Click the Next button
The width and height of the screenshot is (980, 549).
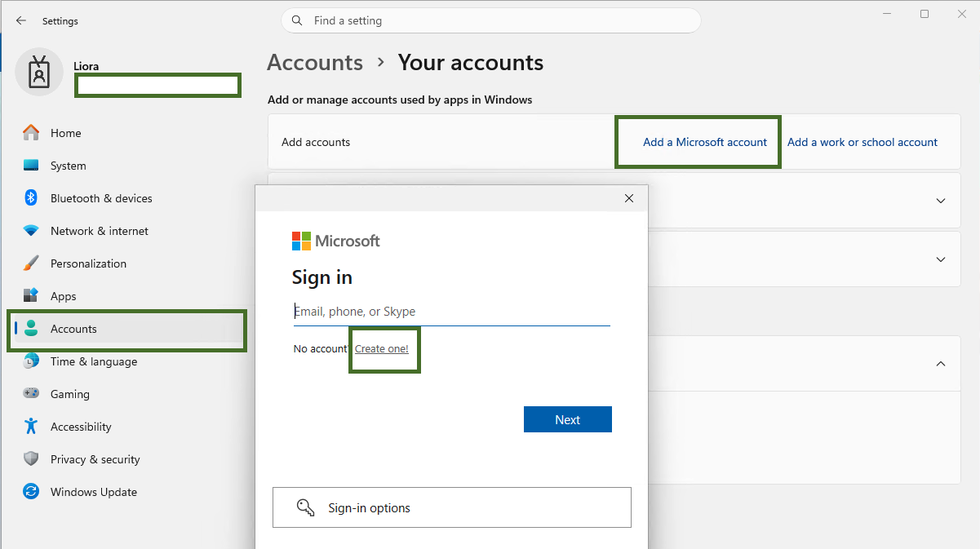568,419
